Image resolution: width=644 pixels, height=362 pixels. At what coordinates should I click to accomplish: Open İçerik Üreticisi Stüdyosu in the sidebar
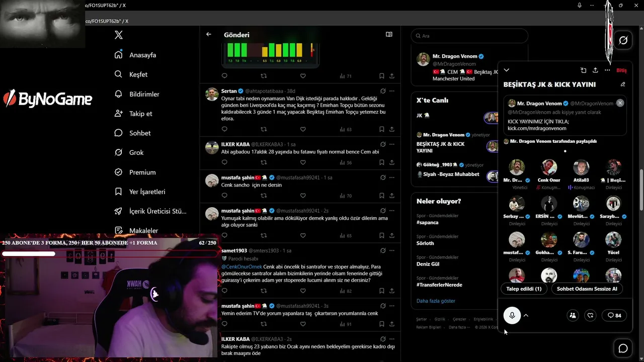(x=150, y=211)
